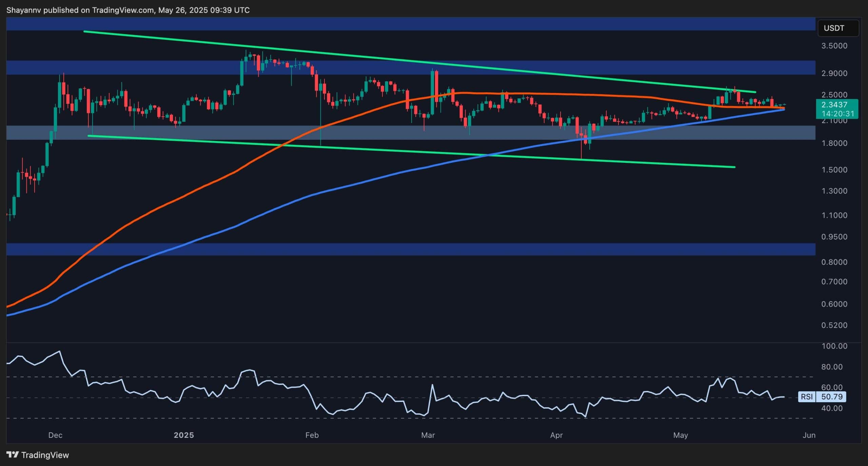Click the May label on the time axis
868x466 pixels.
681,435
